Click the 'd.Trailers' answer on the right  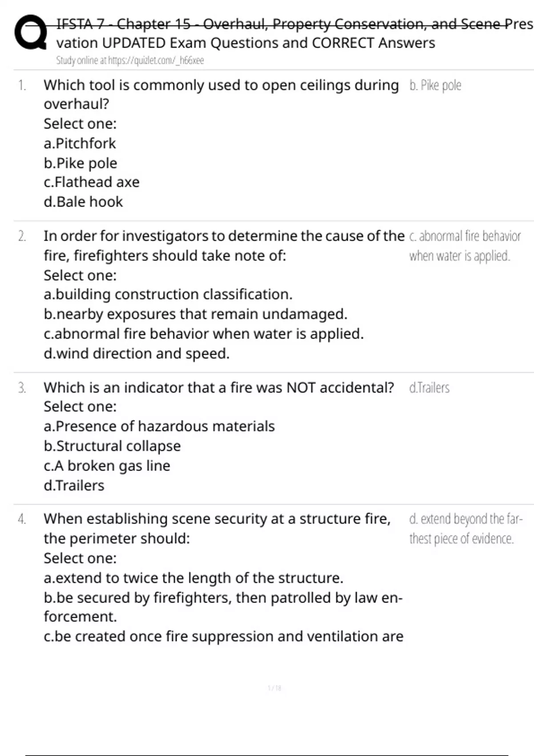429,388
